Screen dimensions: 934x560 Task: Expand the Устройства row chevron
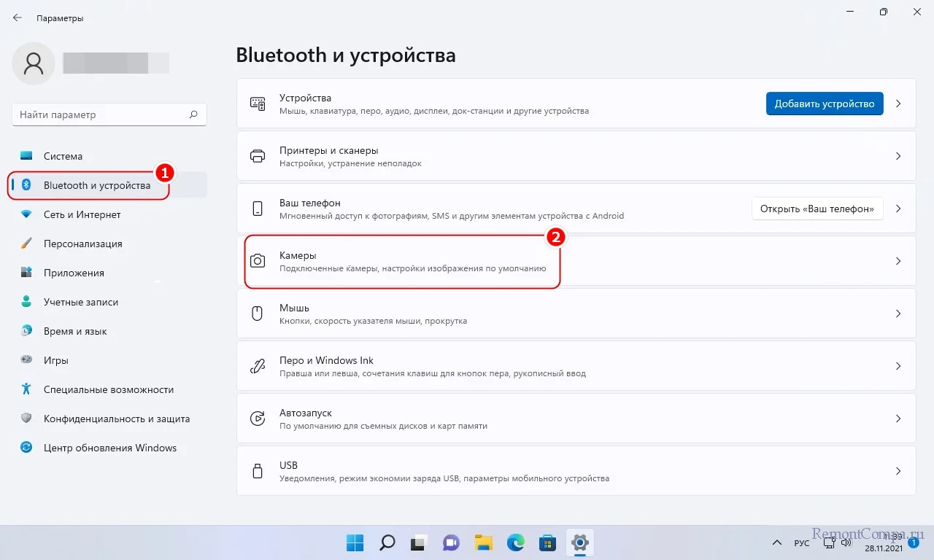898,104
